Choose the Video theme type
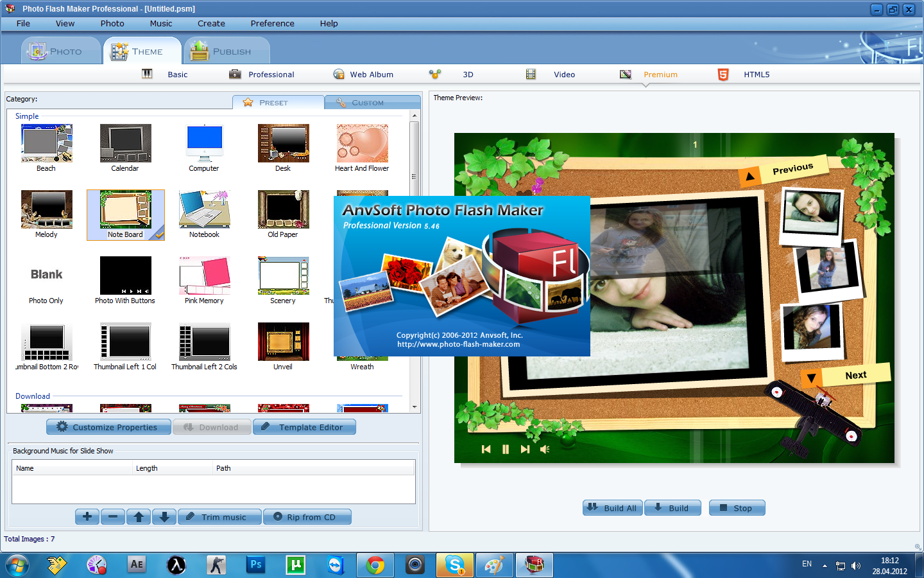The image size is (924, 578). click(x=551, y=74)
